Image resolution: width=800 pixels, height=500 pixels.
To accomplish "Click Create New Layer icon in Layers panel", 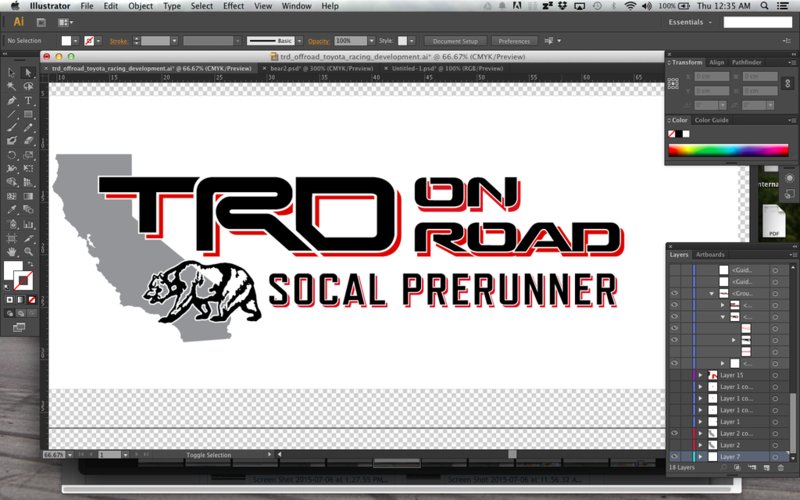I will click(x=766, y=467).
